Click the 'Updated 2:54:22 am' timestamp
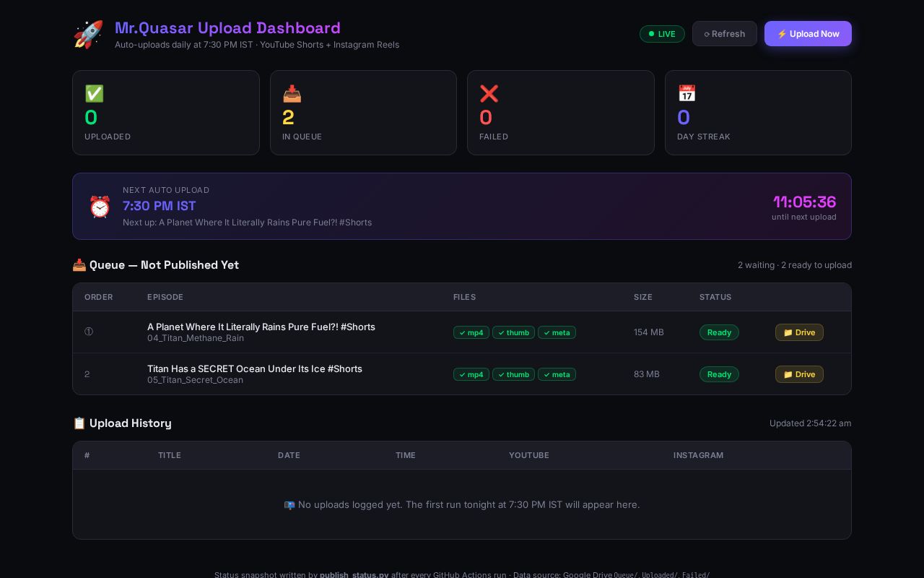Image resolution: width=924 pixels, height=578 pixels. 810,423
